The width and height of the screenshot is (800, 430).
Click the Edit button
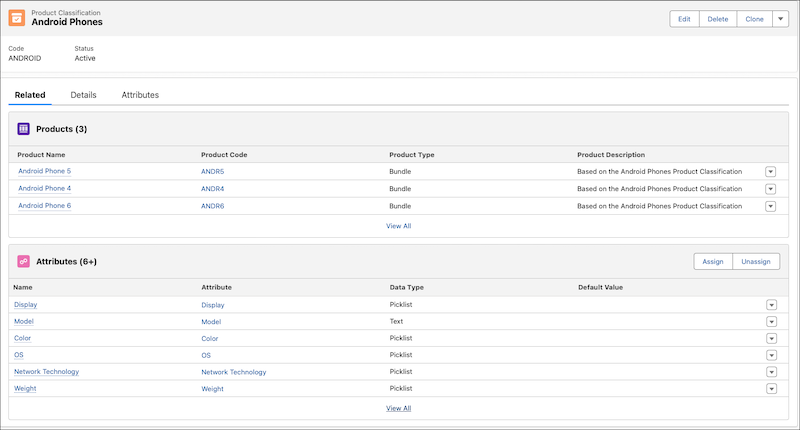(x=684, y=19)
